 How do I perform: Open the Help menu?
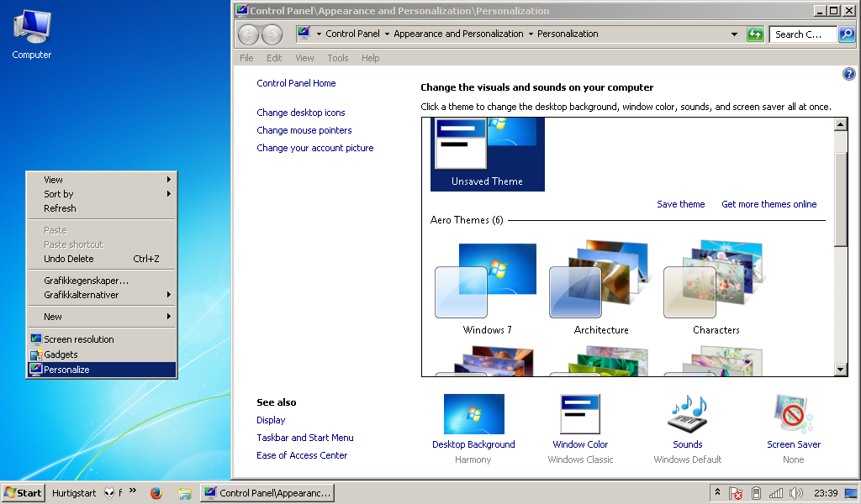pos(370,58)
